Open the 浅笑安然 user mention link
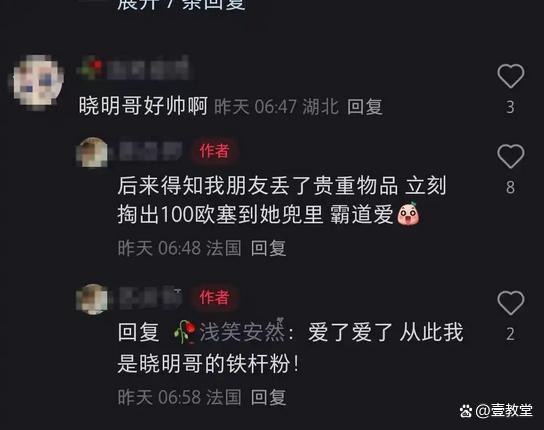The width and height of the screenshot is (544, 430). 242,332
